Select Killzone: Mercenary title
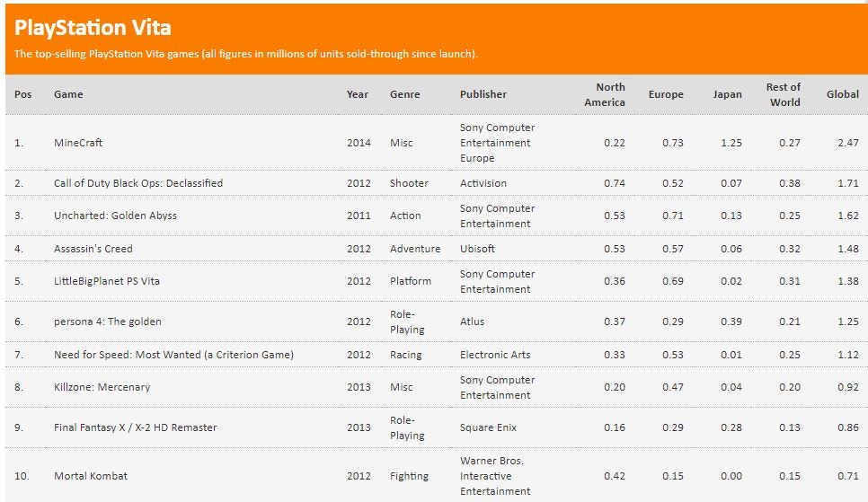The width and height of the screenshot is (868, 502). click(x=102, y=387)
